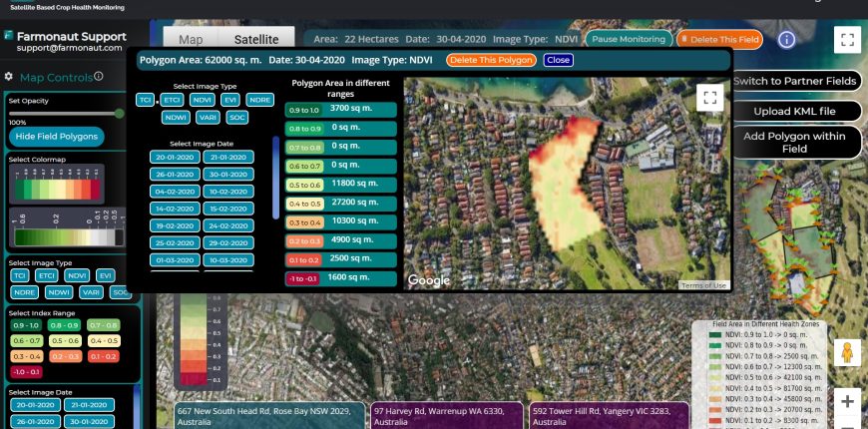The image size is (868, 429).
Task: Adjust the Set Opacity slider handle
Action: [x=119, y=114]
